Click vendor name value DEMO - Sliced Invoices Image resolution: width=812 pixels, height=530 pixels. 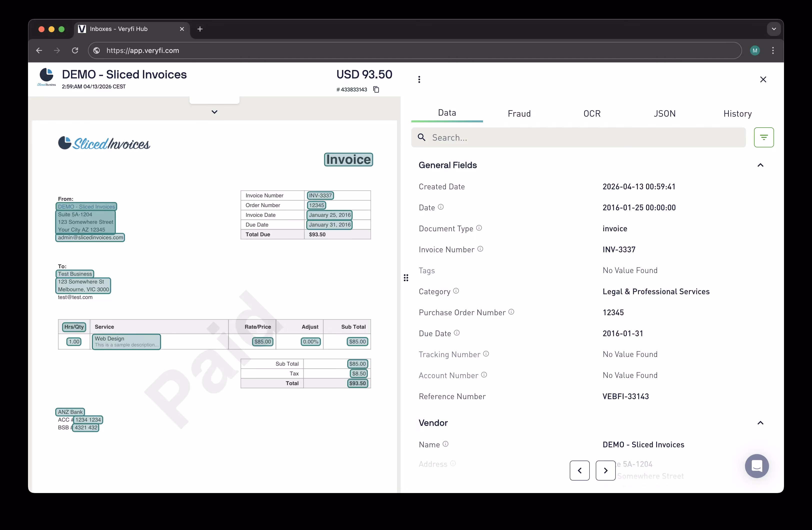click(x=643, y=444)
